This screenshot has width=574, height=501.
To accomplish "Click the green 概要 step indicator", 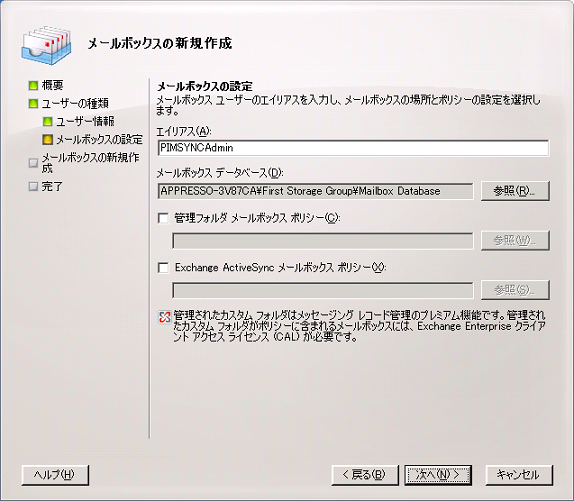I will (x=33, y=86).
